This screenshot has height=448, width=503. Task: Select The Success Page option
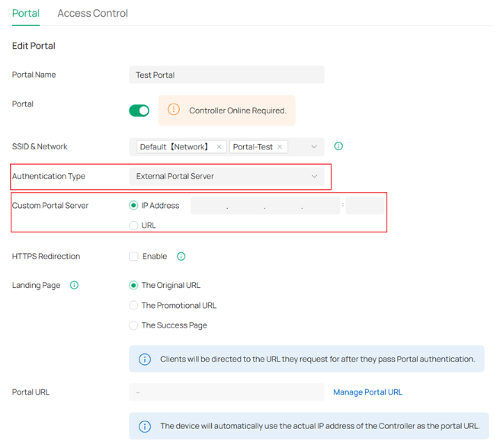[133, 325]
